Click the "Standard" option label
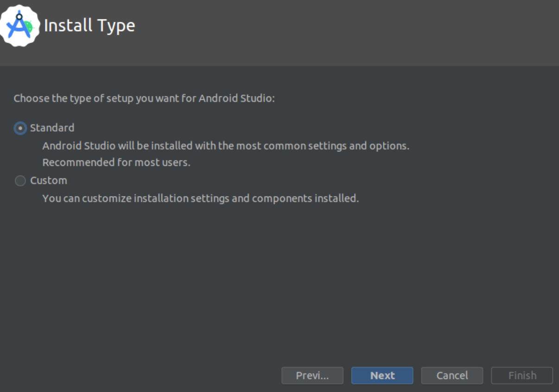Image resolution: width=559 pixels, height=392 pixels. (52, 128)
